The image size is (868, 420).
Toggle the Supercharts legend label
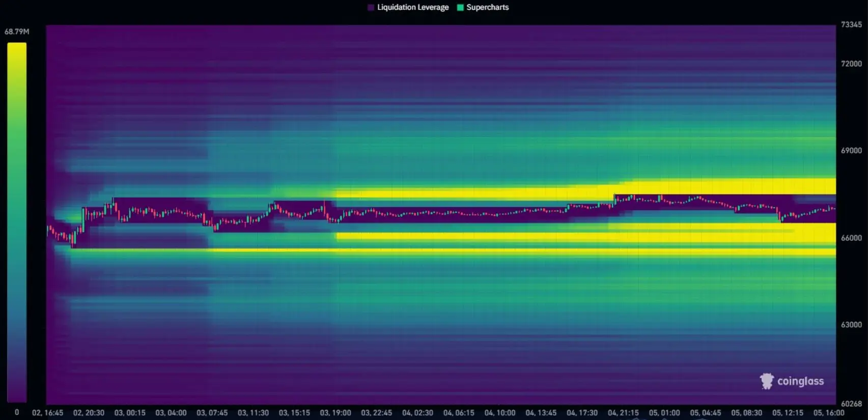(487, 8)
